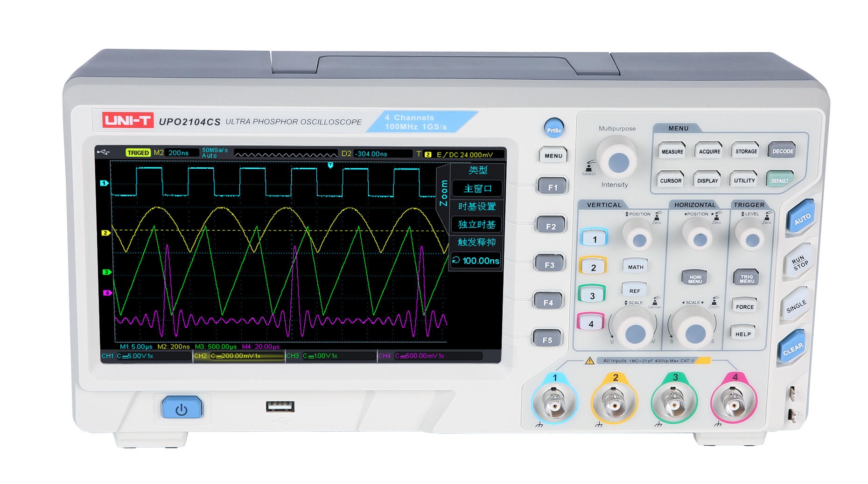Open the ACQUIRE menu
The width and height of the screenshot is (868, 484).
(709, 151)
